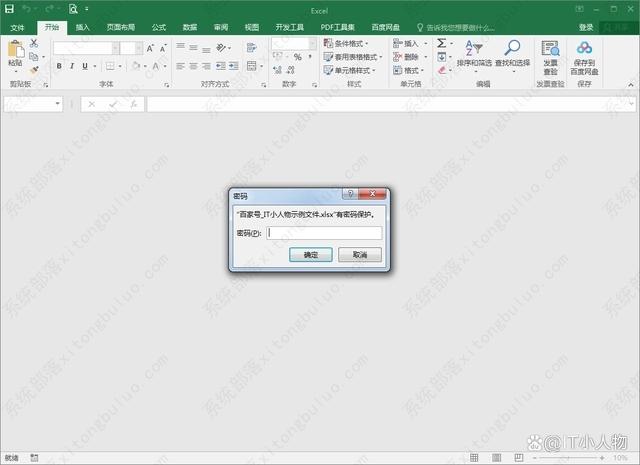Toggle Underline formatting button
640x465 pixels.
pyautogui.click(x=85, y=66)
